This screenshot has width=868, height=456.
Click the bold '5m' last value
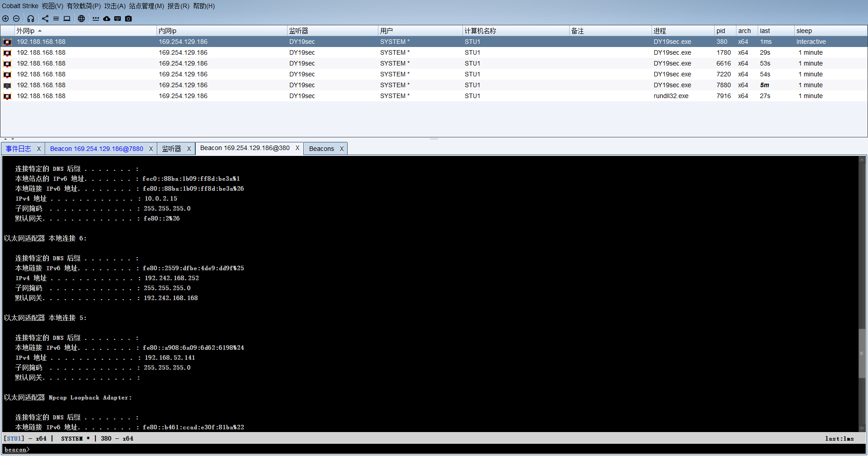[764, 85]
